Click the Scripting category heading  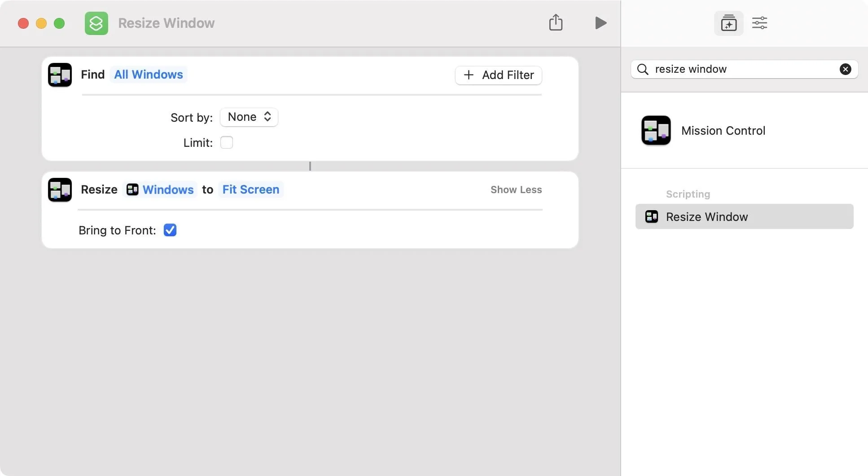688,194
